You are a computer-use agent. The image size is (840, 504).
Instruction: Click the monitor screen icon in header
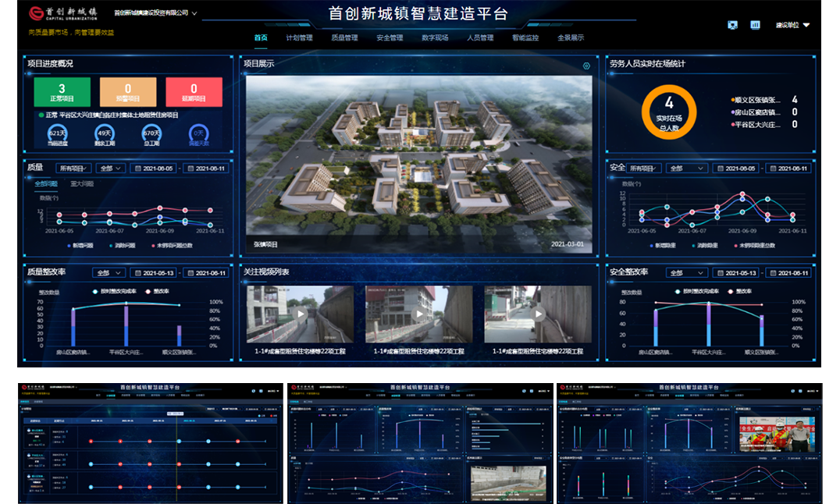point(732,25)
